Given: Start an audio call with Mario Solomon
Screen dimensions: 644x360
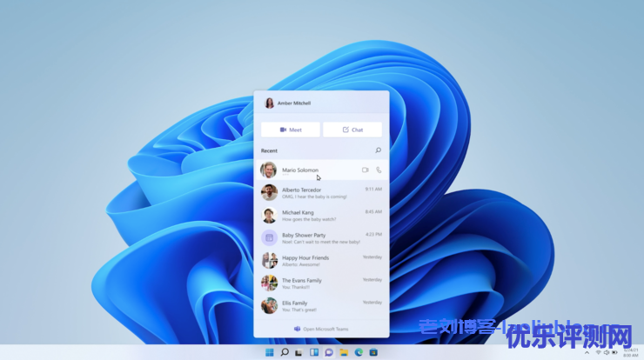Looking at the screenshot, I should point(379,170).
